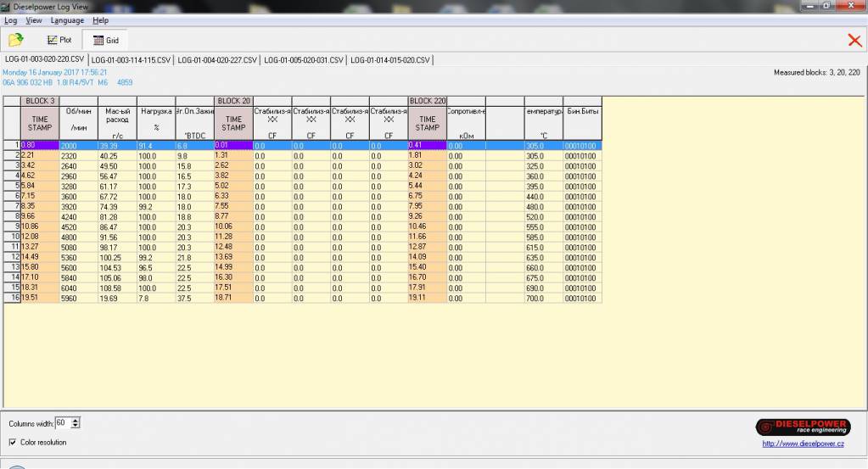Click the BLOCK 20 TIME STAMP column header

(233, 124)
